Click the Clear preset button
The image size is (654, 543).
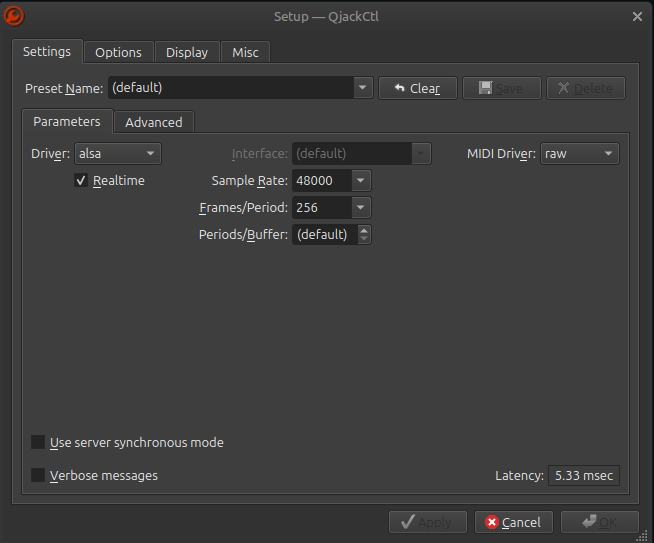[x=418, y=88]
